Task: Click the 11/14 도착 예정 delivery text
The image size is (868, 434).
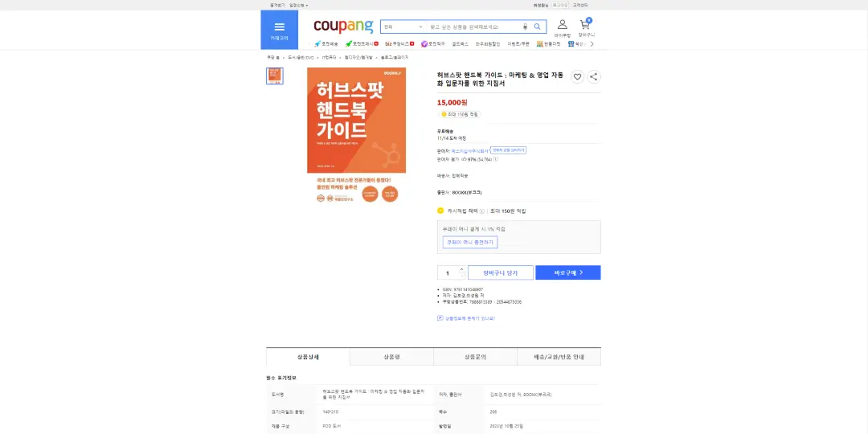Action: [452, 138]
